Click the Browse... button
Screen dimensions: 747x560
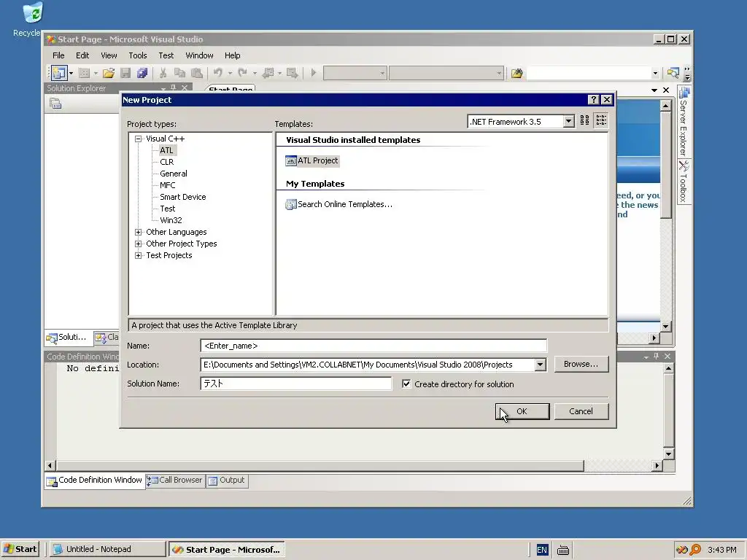[581, 365]
